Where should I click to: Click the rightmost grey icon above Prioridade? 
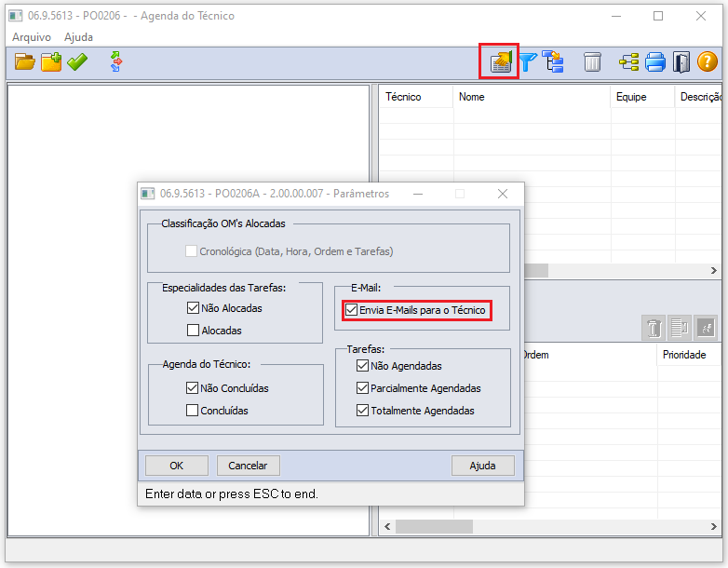pyautogui.click(x=706, y=328)
